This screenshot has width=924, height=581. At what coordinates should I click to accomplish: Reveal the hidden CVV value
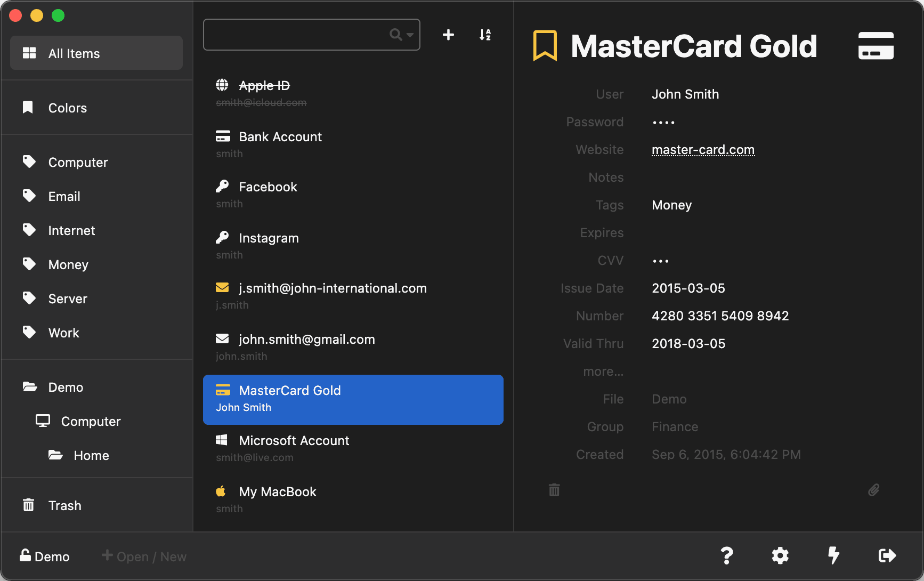pyautogui.click(x=660, y=261)
